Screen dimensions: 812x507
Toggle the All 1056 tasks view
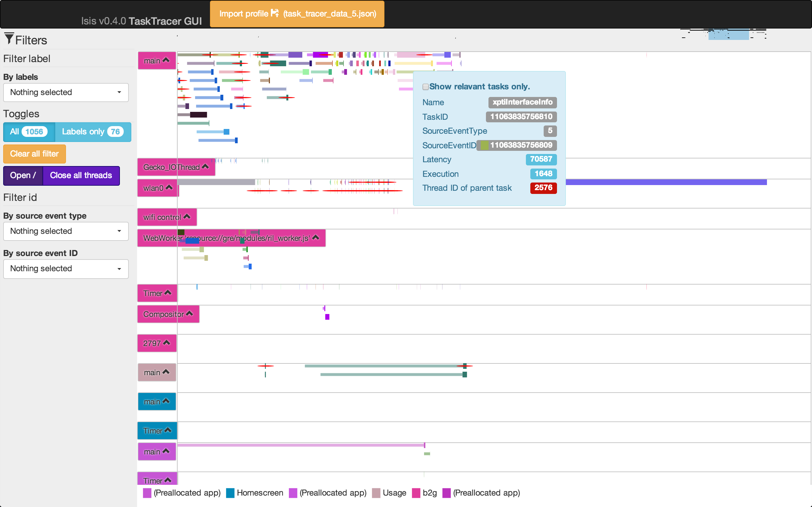point(29,132)
